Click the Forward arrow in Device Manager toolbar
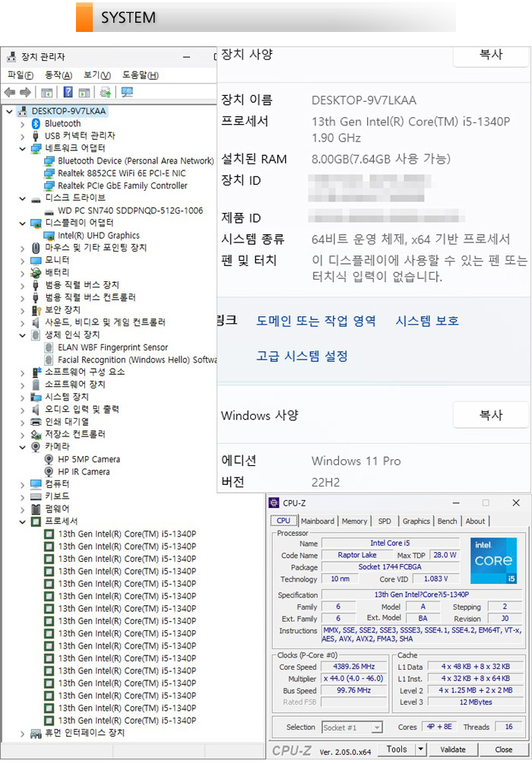The image size is (532, 764). click(x=25, y=92)
